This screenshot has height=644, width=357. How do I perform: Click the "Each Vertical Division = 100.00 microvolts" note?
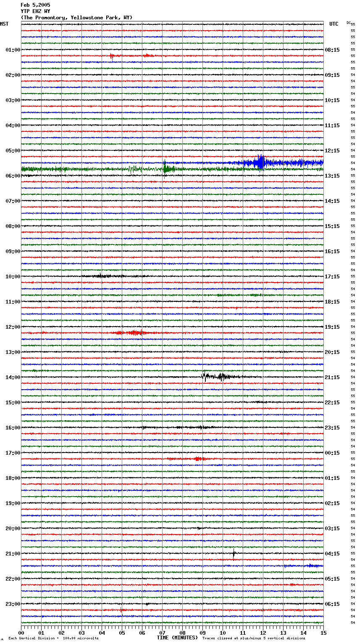tap(53, 638)
